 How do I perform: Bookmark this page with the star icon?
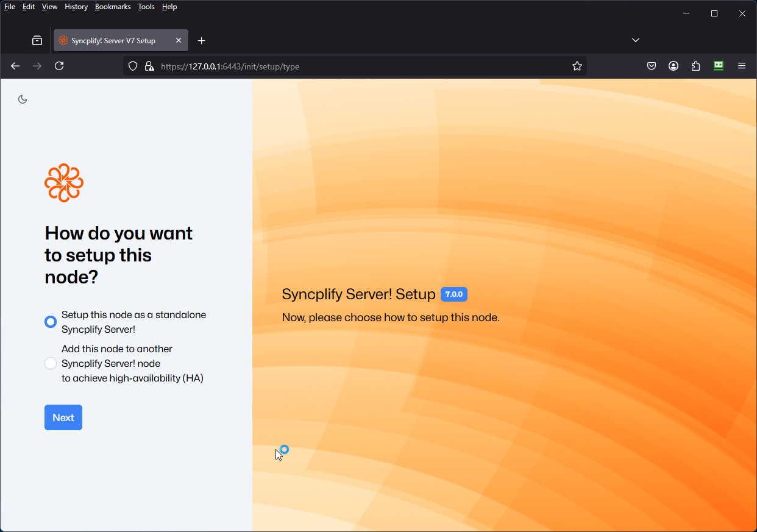577,66
